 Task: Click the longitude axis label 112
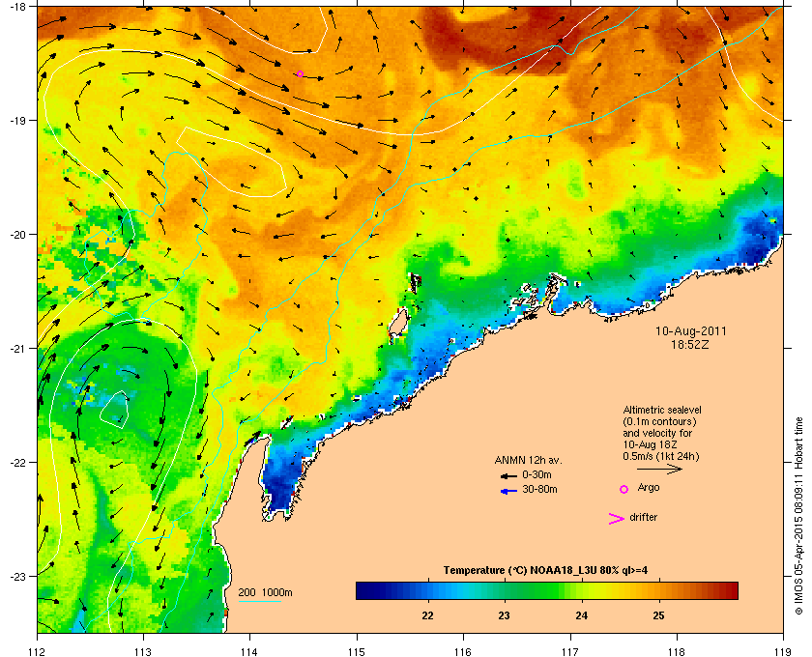pos(38,651)
